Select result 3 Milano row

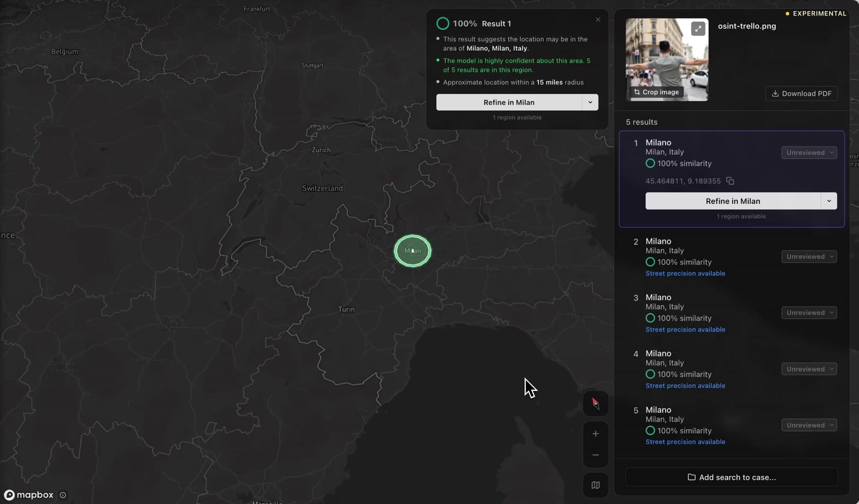[732, 313]
